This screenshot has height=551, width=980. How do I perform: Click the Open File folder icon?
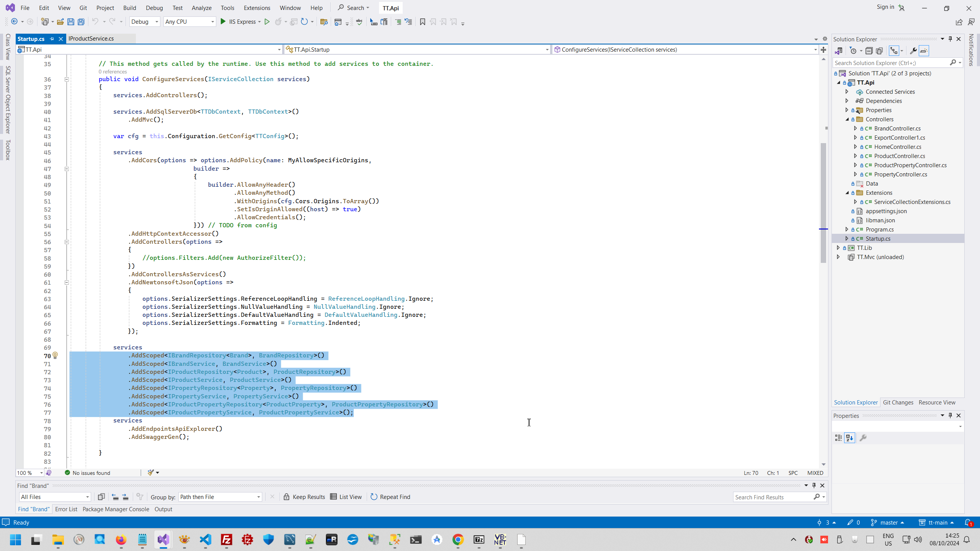pyautogui.click(x=60, y=22)
